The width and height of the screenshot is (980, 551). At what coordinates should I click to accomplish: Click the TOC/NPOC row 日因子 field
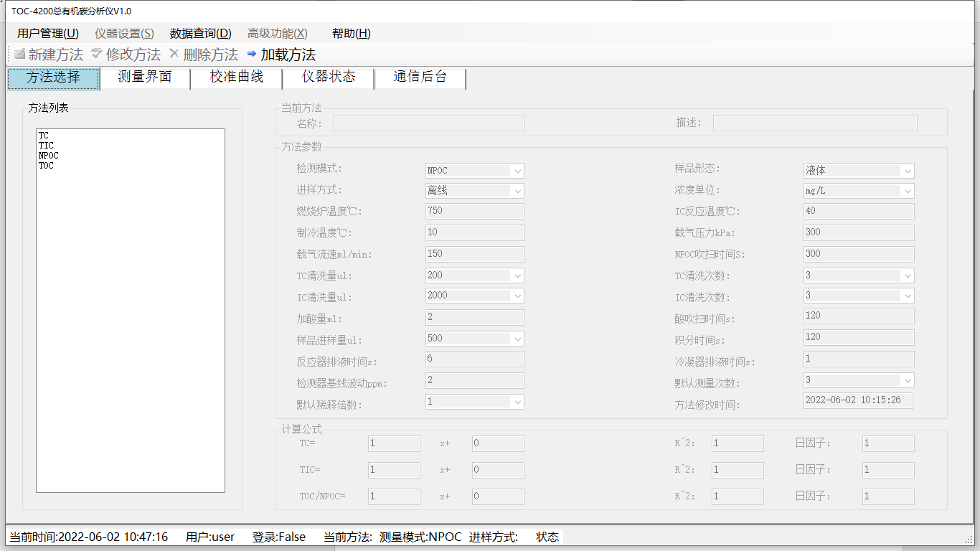[x=888, y=496]
